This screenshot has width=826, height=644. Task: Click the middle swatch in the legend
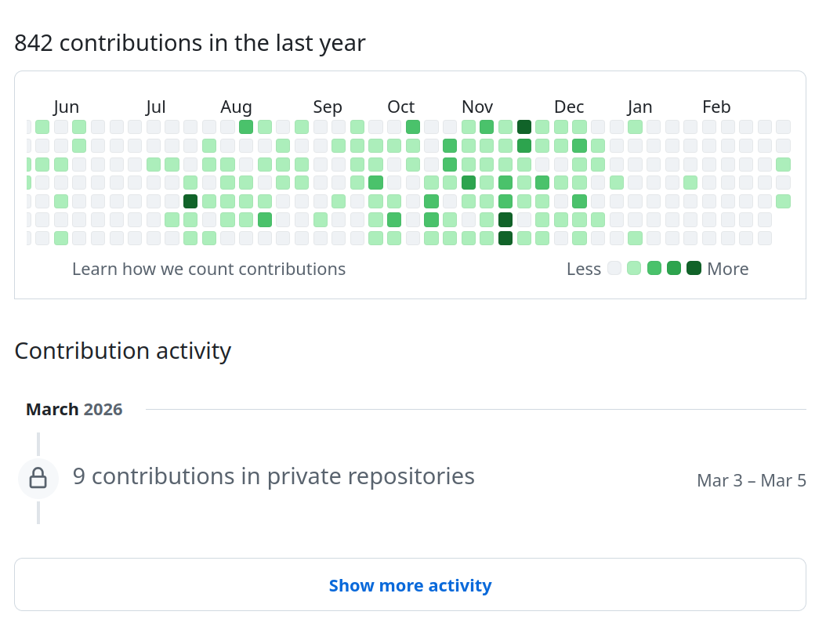coord(654,269)
